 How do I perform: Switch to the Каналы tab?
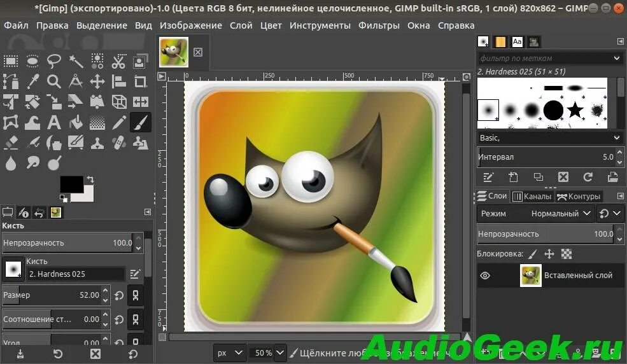pyautogui.click(x=532, y=196)
